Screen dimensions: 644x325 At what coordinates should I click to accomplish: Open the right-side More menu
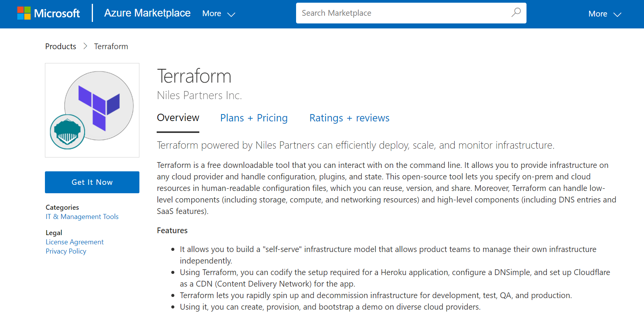tap(604, 14)
